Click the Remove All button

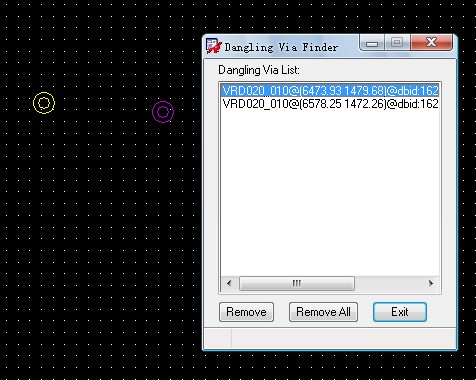[323, 312]
